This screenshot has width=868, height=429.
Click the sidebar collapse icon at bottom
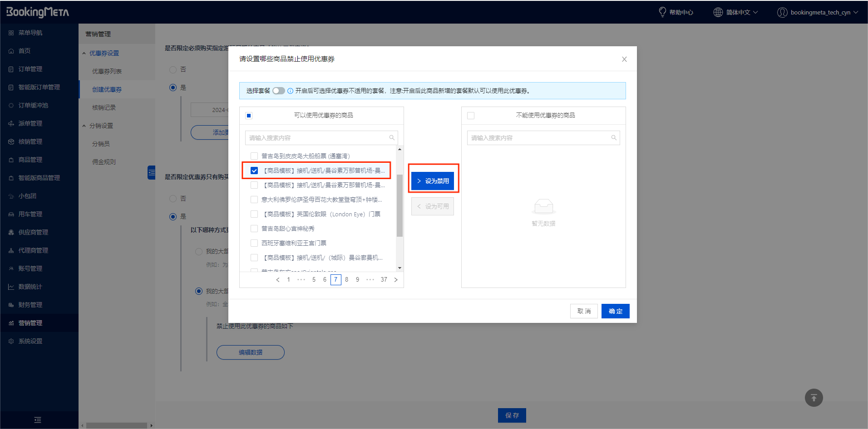[38, 420]
